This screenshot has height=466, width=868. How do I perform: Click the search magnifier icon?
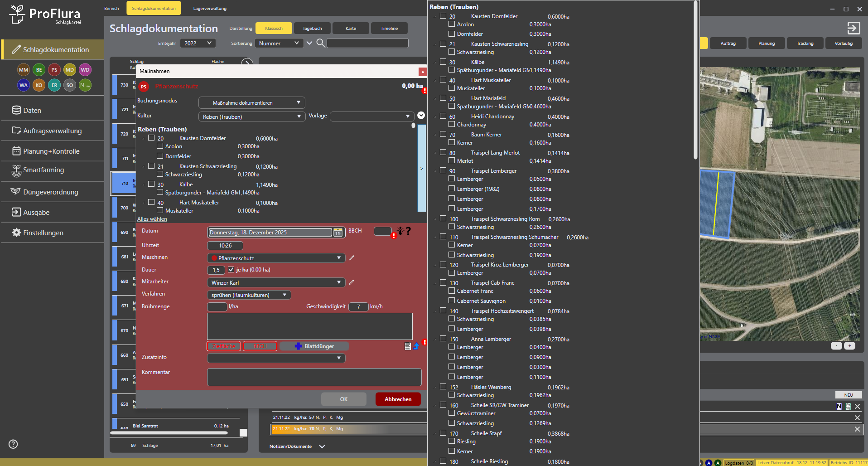click(320, 43)
